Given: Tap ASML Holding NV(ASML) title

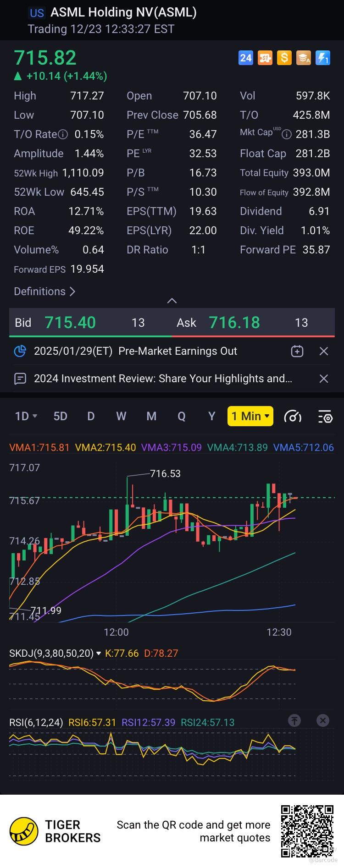Looking at the screenshot, I should coord(123,12).
